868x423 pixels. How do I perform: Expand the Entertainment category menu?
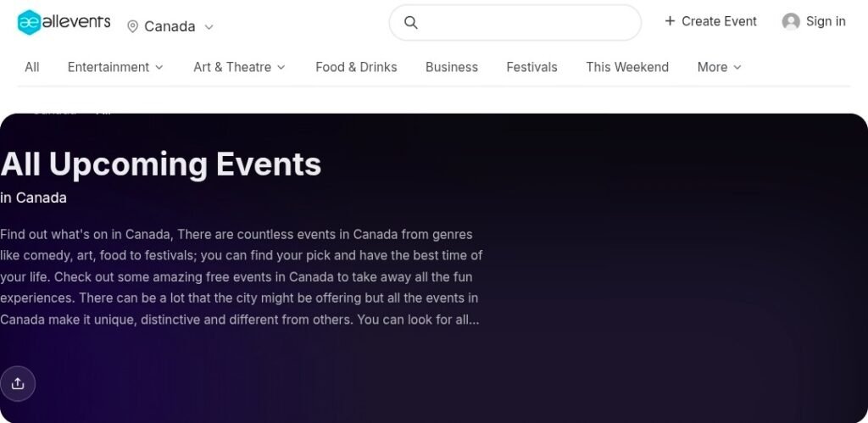coord(115,67)
